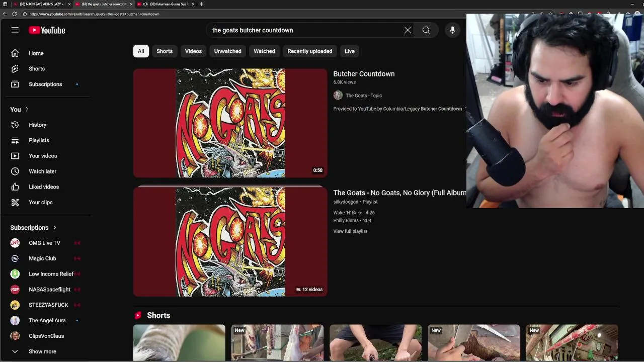The height and width of the screenshot is (362, 644).
Task: Open the Magic Club channel avatar
Action: [15, 258]
